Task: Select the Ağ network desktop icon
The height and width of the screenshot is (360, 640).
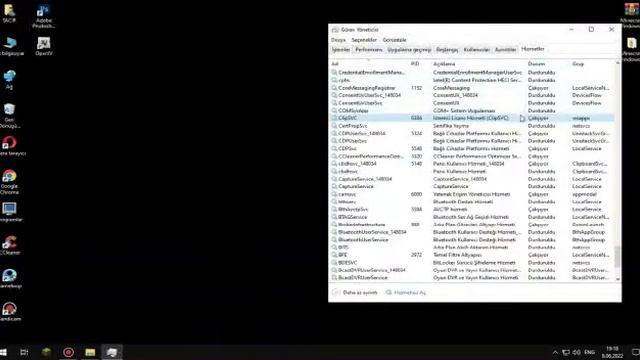Action: (9, 80)
